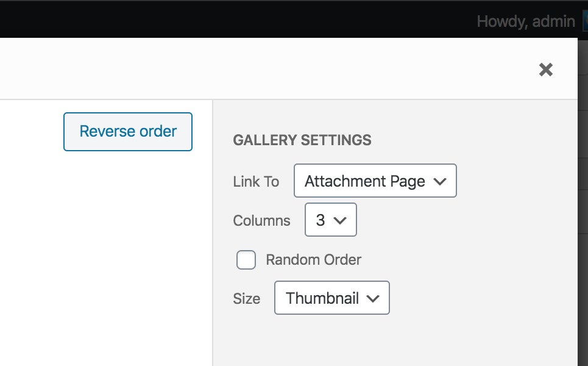
Task: Click the Size label text
Action: (x=246, y=299)
